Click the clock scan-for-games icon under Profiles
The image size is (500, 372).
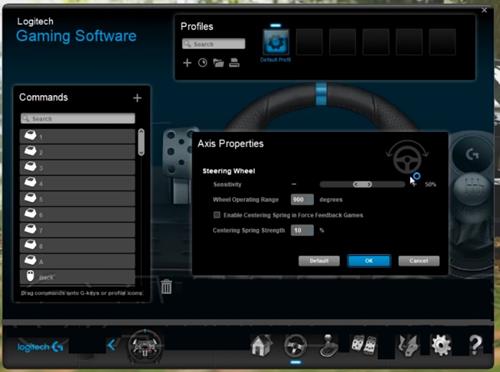(x=202, y=63)
